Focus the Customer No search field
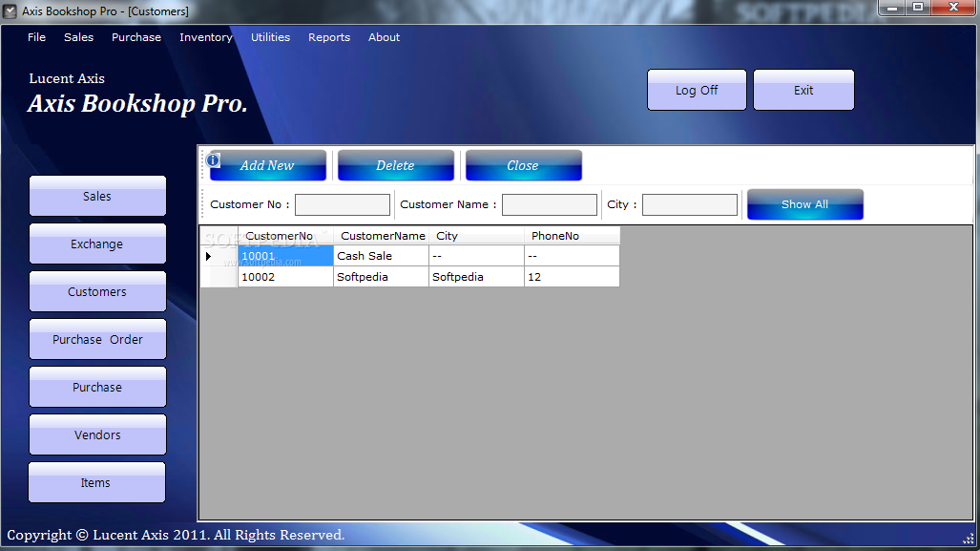The image size is (980, 551). [343, 204]
